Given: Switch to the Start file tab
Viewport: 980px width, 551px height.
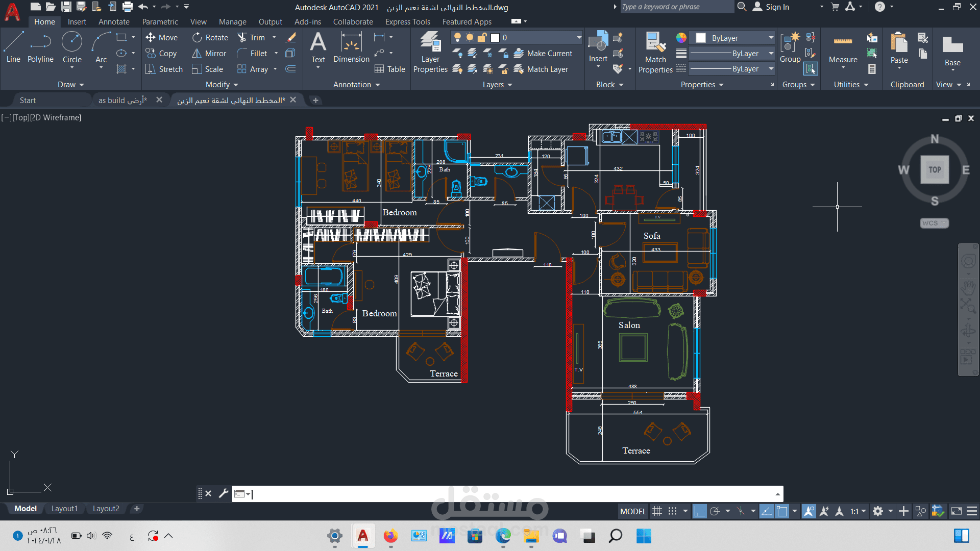Looking at the screenshot, I should 28,101.
